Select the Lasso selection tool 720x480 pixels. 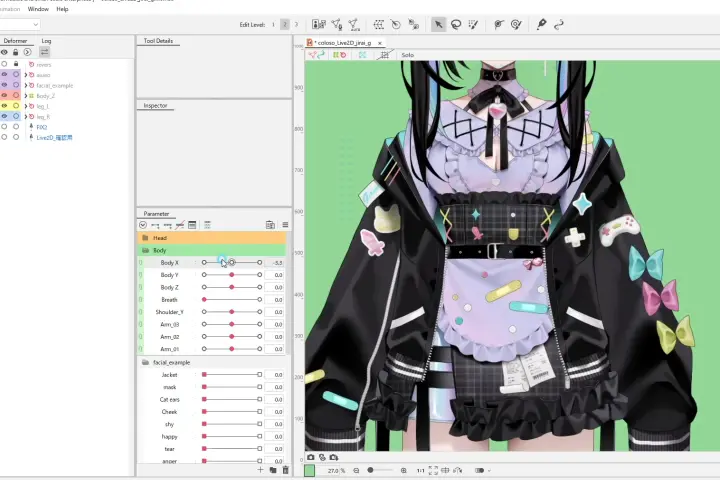click(x=456, y=24)
